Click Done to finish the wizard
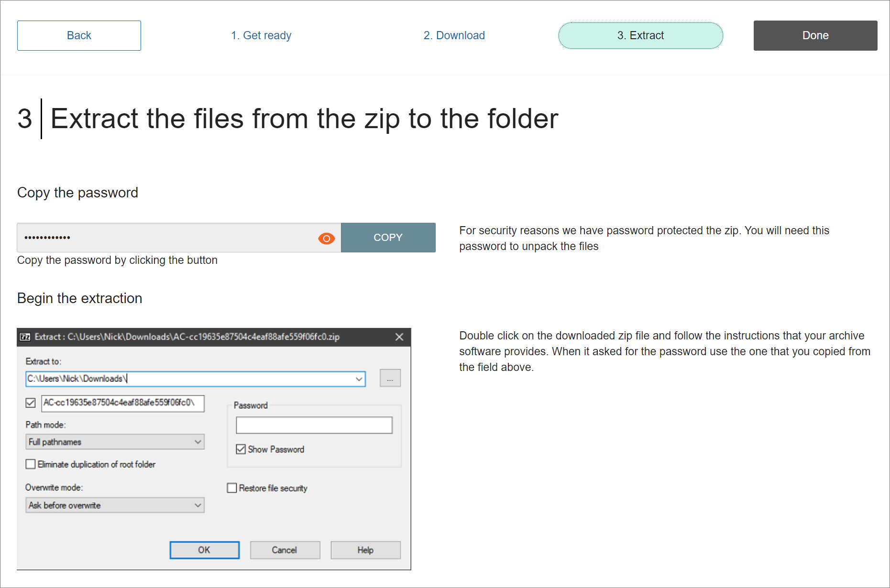 click(x=815, y=35)
